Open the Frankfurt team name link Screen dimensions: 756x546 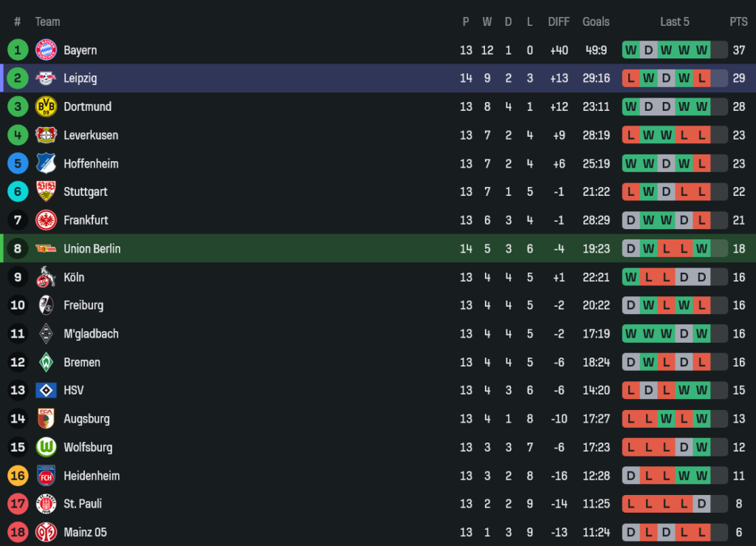86,220
